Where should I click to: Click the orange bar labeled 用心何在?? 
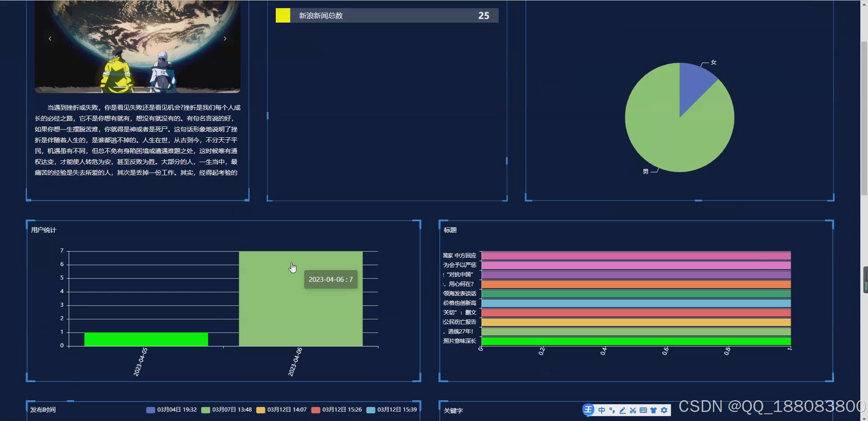[636, 284]
